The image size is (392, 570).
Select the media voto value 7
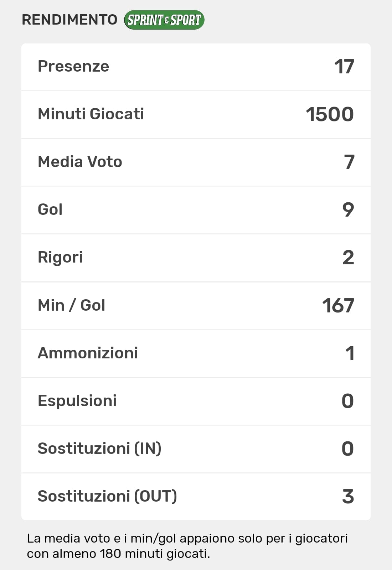(349, 162)
